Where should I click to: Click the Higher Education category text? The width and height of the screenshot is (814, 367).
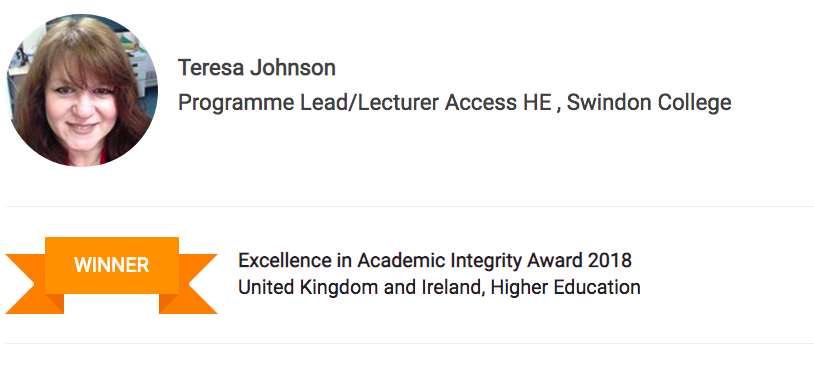point(565,287)
